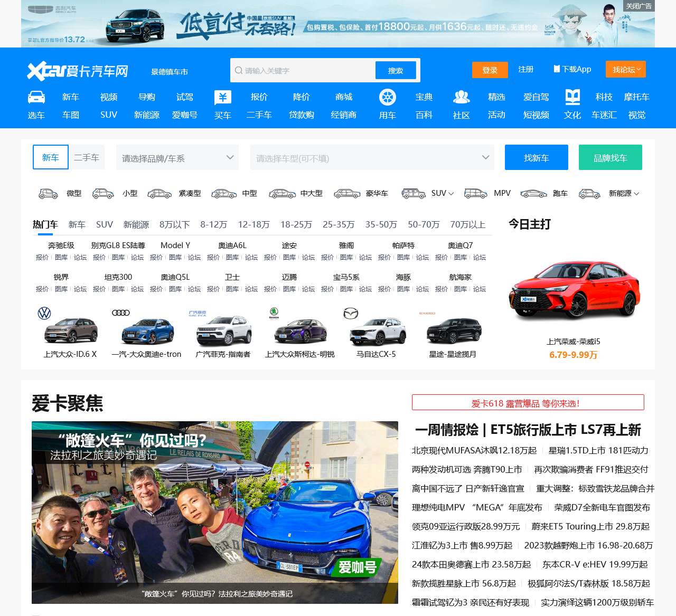Select the 中大型 car type icon
This screenshot has height=616, width=676.
coord(283,194)
